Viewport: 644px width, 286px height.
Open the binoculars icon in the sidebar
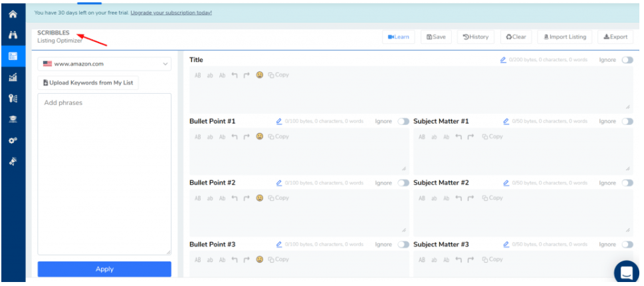(13, 35)
